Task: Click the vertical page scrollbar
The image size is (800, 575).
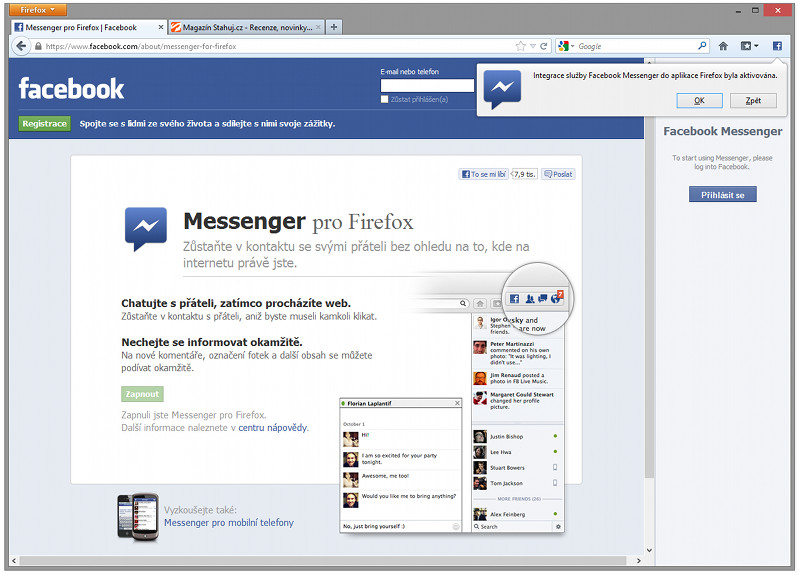Action: (x=649, y=270)
